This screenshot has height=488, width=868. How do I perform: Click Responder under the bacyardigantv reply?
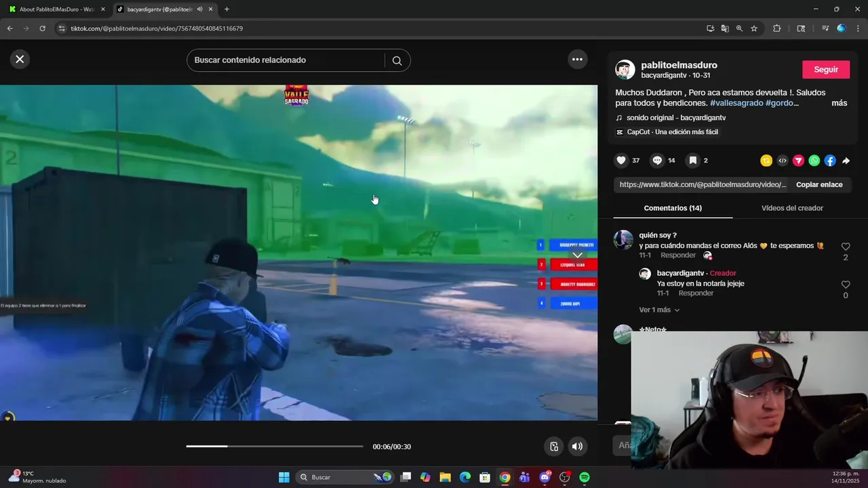pos(696,293)
